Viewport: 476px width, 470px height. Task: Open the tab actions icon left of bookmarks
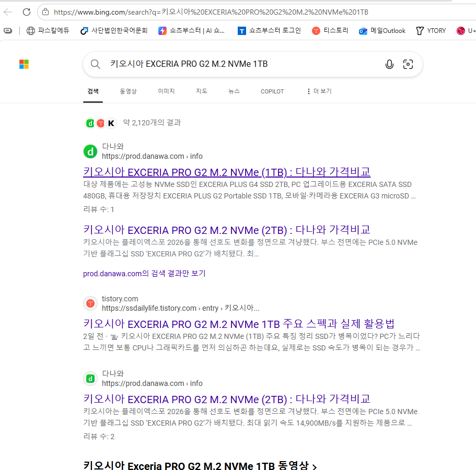coord(8,31)
